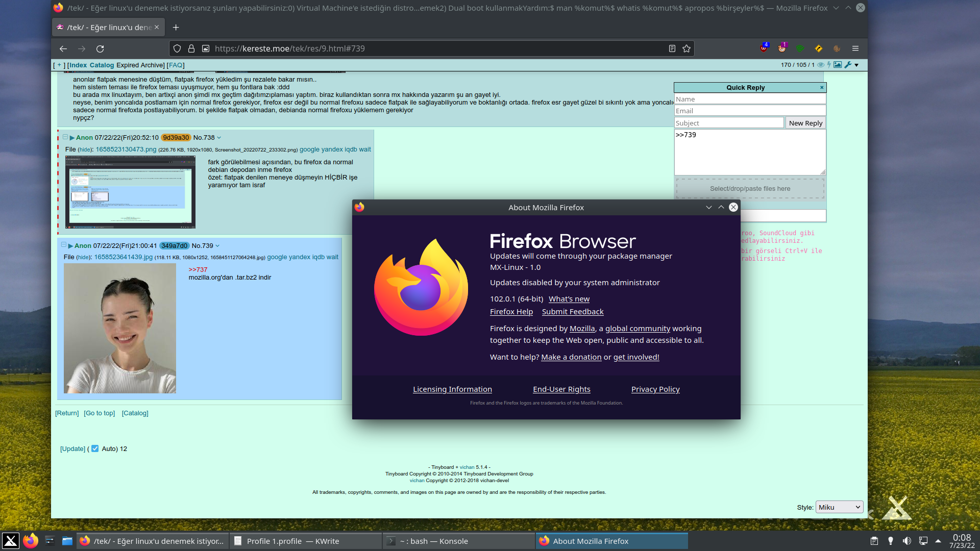Expand the hidden system tray icons
This screenshot has height=551, width=980.
pos(938,541)
